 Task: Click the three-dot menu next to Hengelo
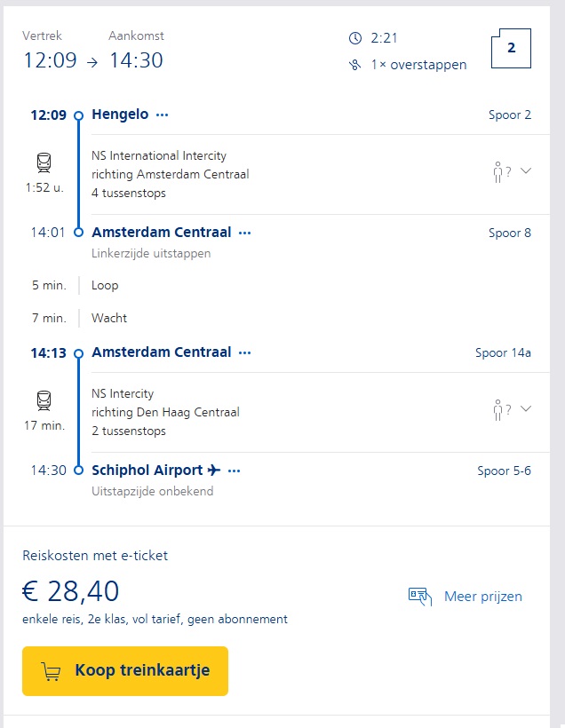point(163,115)
